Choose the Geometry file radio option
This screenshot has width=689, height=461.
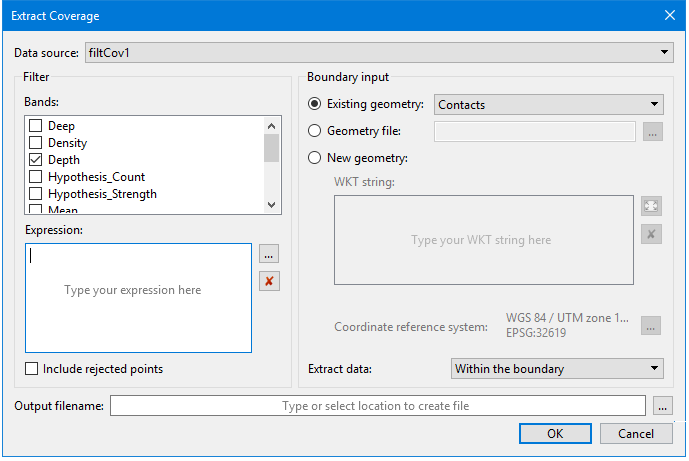[316, 131]
